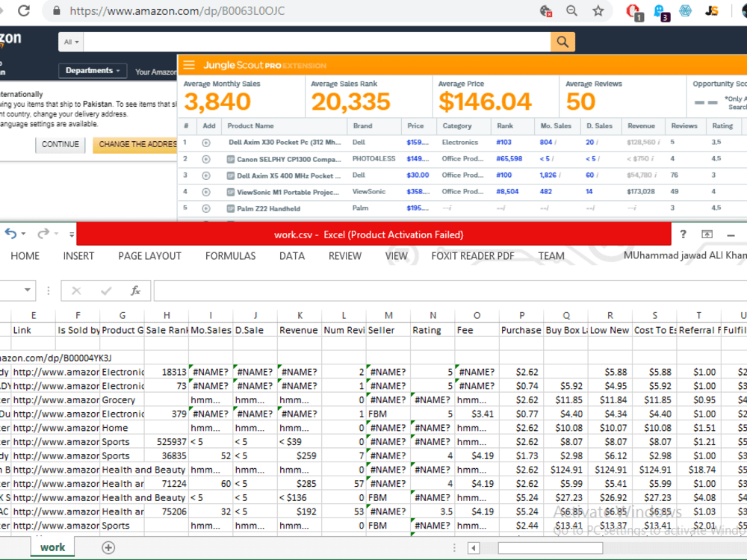Image resolution: width=747 pixels, height=560 pixels.
Task: Select Excel column header K
Action: 300,315
